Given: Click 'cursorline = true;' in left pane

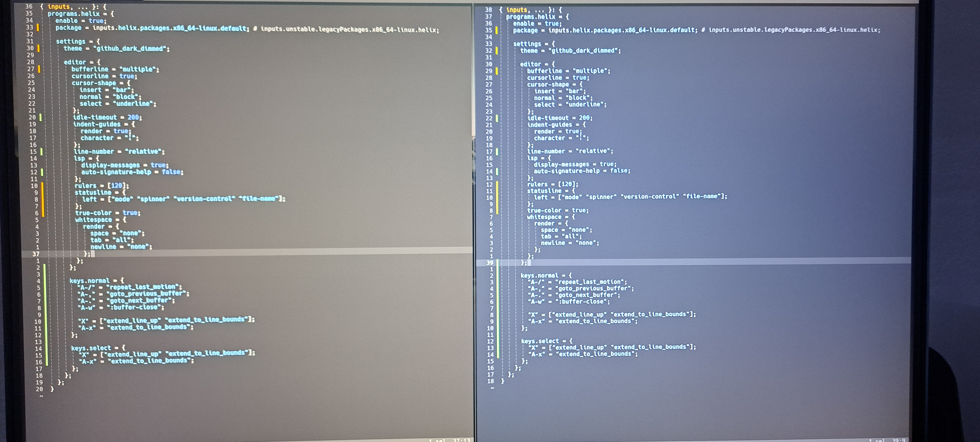Looking at the screenshot, I should (104, 76).
